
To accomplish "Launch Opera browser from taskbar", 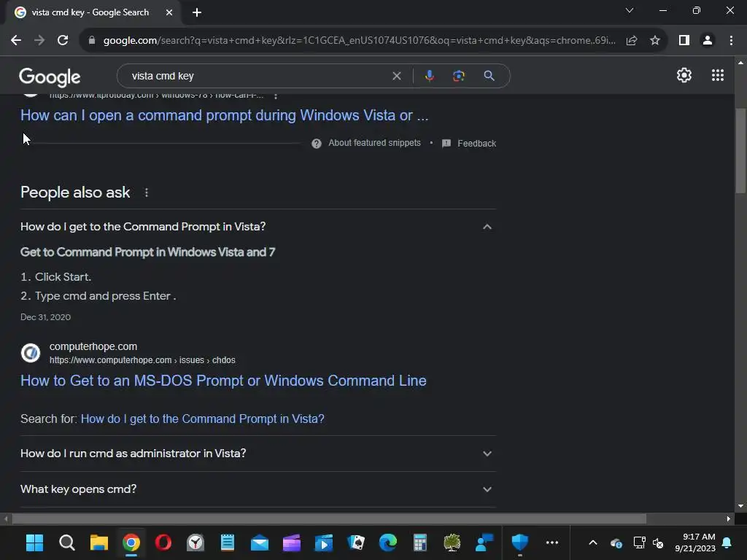I will (163, 542).
